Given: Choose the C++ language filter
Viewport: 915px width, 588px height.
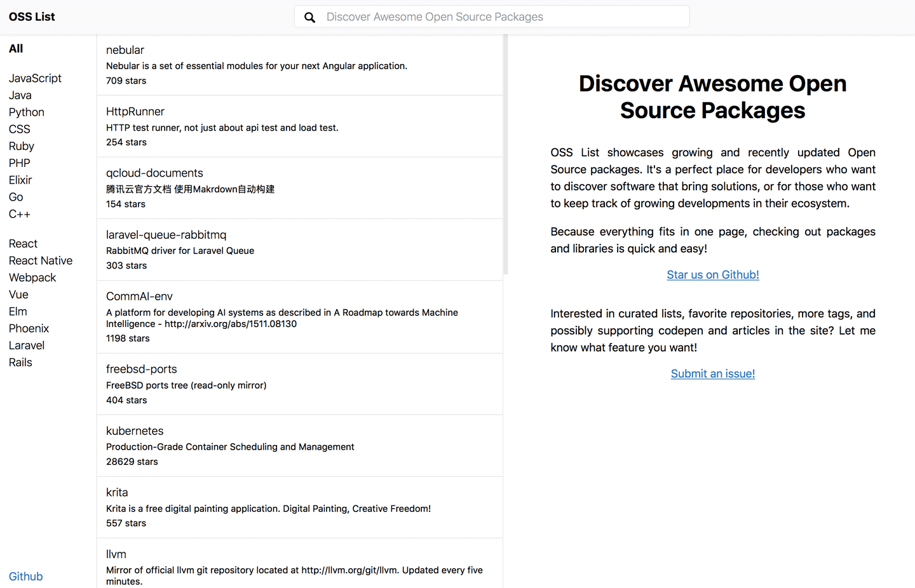Looking at the screenshot, I should [x=20, y=214].
